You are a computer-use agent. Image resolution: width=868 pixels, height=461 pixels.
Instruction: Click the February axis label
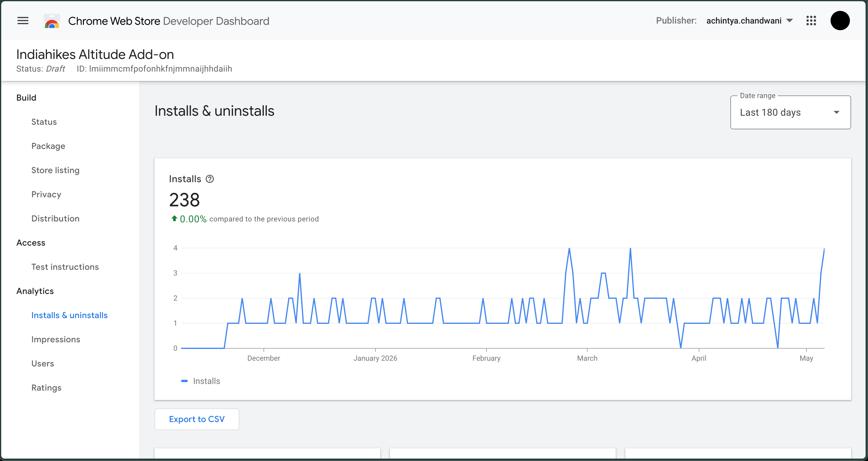tap(486, 358)
